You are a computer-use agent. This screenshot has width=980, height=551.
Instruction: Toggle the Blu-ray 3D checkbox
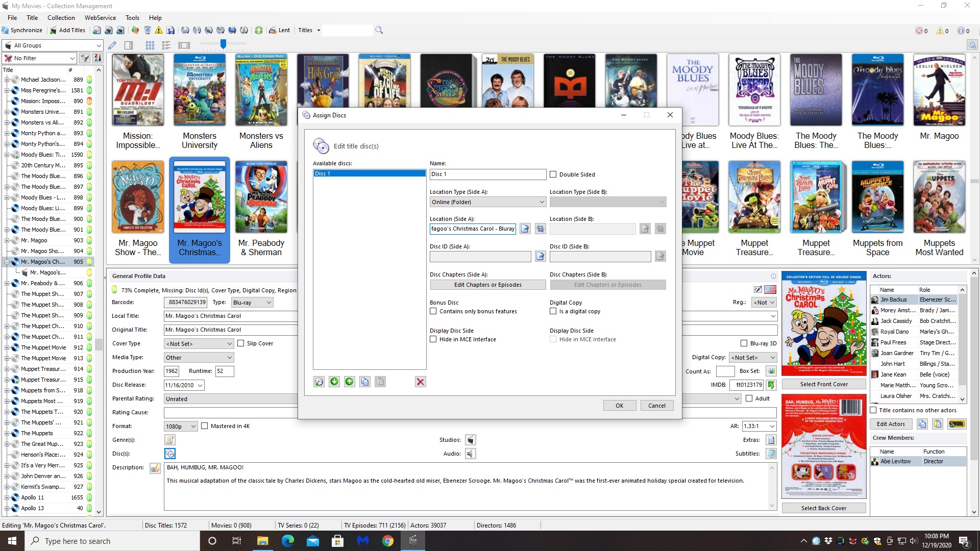pos(744,343)
